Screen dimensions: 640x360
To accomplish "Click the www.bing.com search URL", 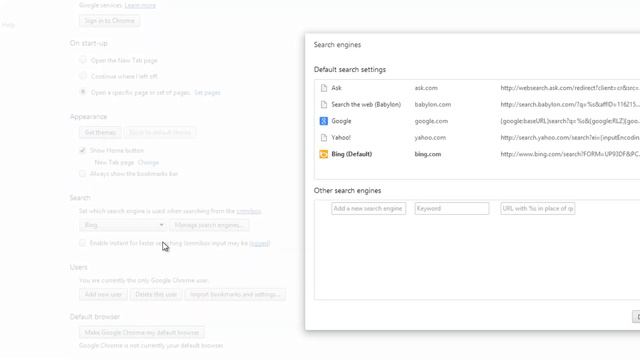I will pos(570,154).
